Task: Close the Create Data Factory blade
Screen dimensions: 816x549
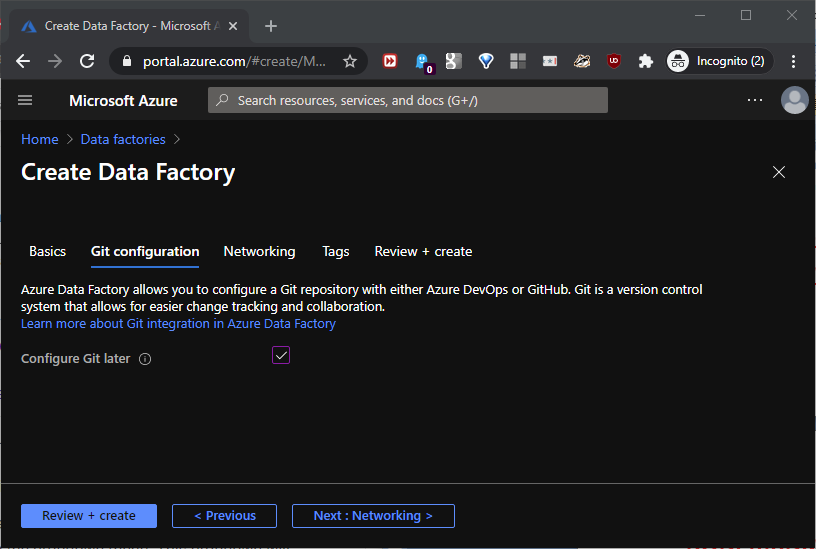Action: click(779, 172)
